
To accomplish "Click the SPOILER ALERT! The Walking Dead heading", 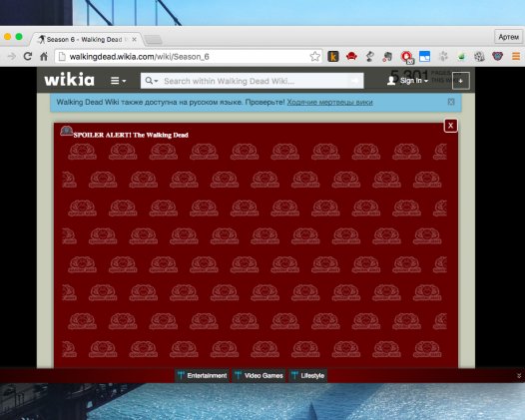I will point(131,135).
